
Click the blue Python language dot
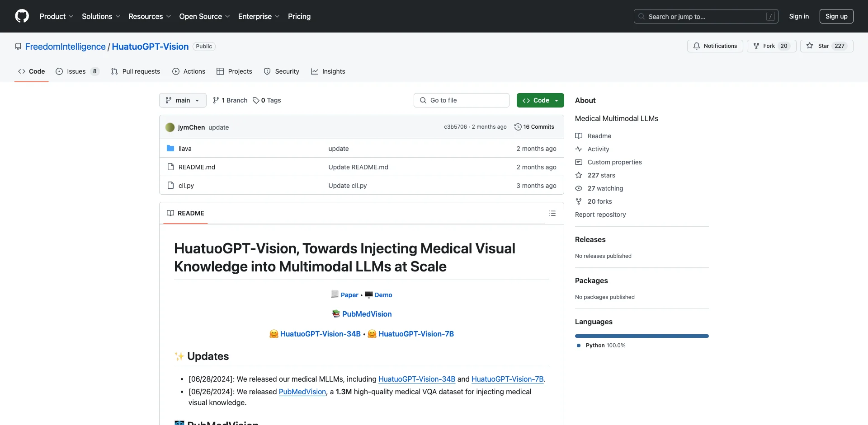tap(579, 346)
